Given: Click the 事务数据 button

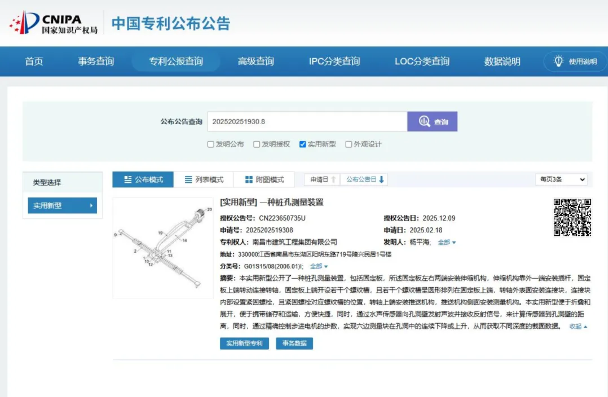Looking at the screenshot, I should [294, 343].
